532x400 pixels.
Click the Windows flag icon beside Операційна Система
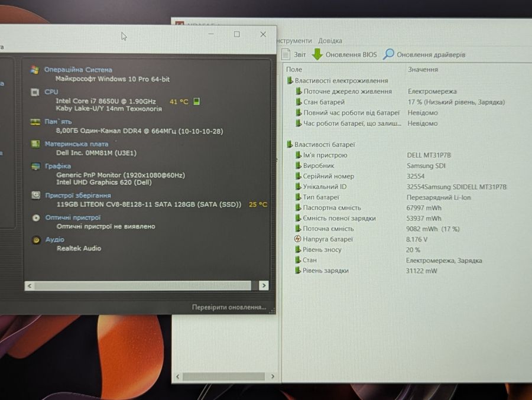(x=35, y=70)
